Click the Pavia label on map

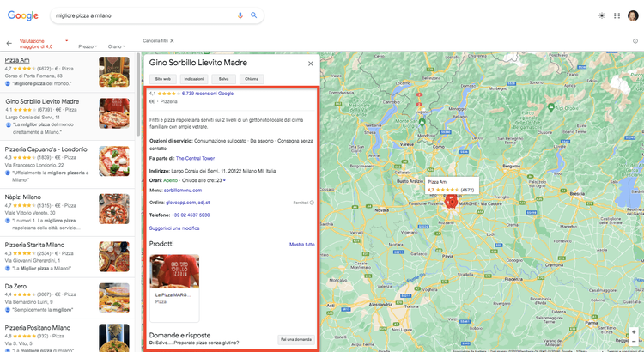447,256
